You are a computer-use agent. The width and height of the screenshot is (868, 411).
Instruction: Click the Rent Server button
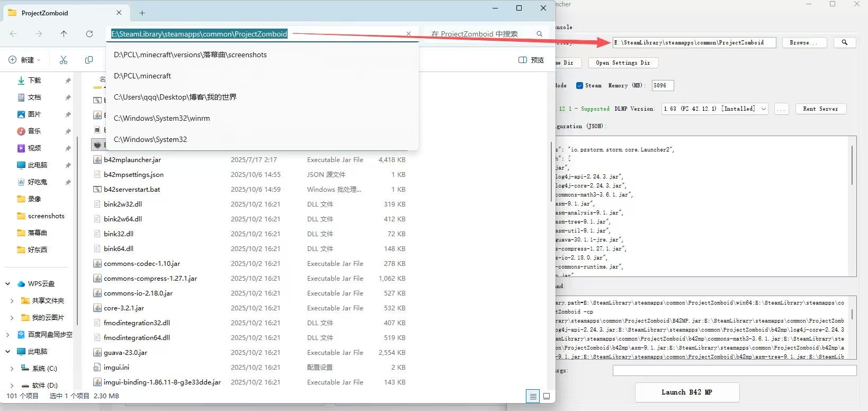point(820,109)
